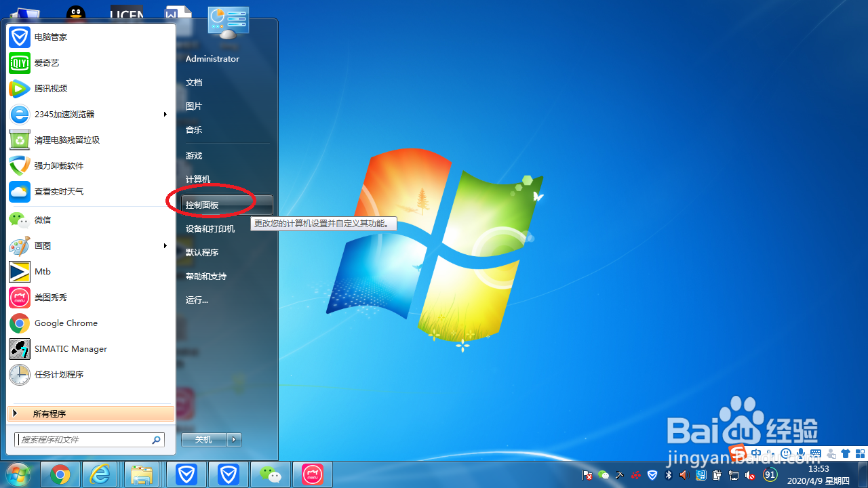
Task: Open 美图秀秀 pink taskbar icon
Action: pyautogui.click(x=313, y=474)
